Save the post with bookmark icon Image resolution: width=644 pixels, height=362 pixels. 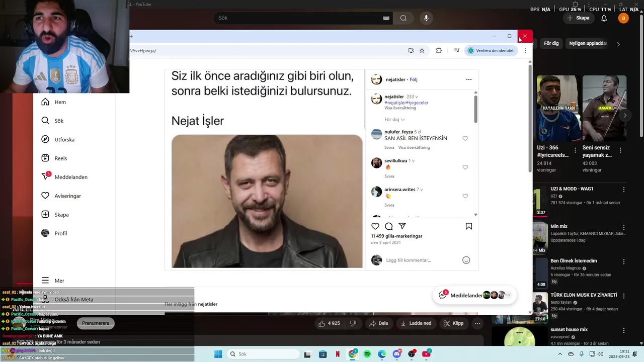point(469,226)
